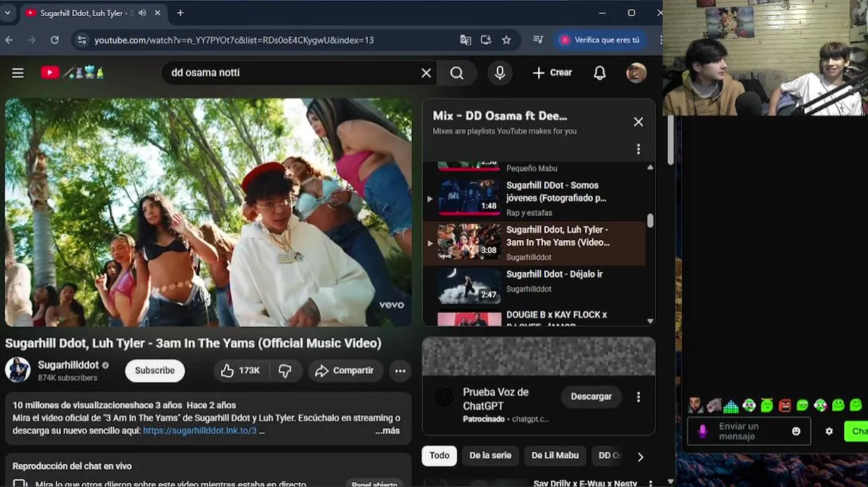Go to YouTube home via logo
This screenshot has width=868, height=487.
point(50,72)
